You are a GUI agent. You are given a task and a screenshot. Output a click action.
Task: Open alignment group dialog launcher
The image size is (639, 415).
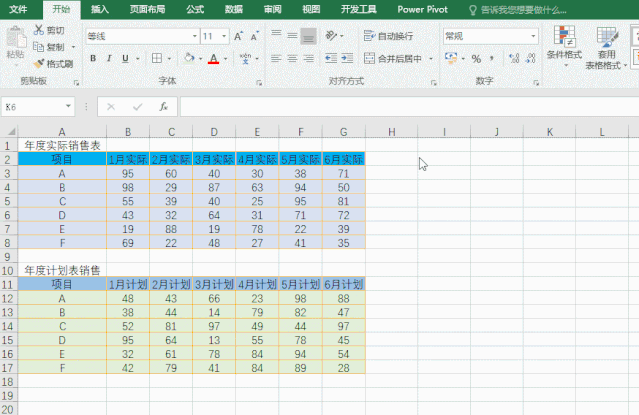(434, 83)
